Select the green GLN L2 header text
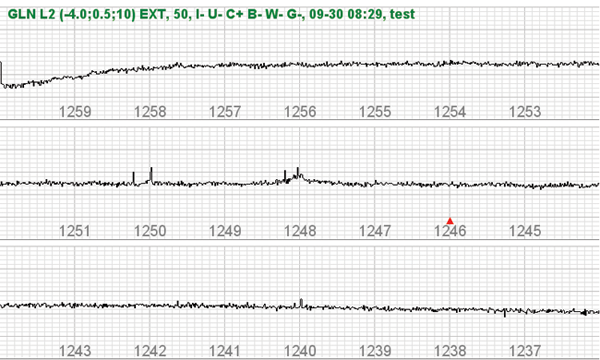The image size is (600, 360). [x=211, y=14]
